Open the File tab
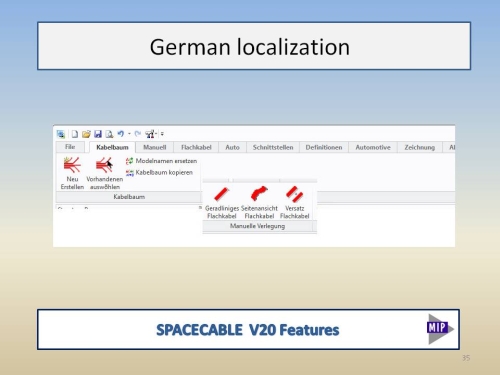Viewport: 500px width, 375px height. click(70, 147)
